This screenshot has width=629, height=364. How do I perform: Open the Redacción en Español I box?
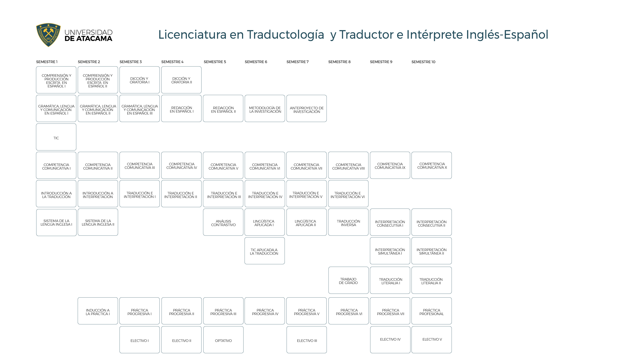point(181,108)
